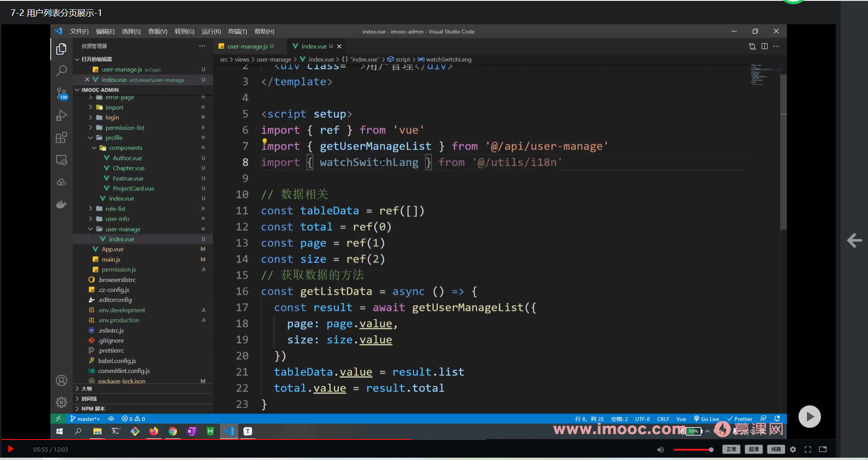Open Author.vue in the file tree
Screen dimensions: 868x460
click(x=127, y=158)
